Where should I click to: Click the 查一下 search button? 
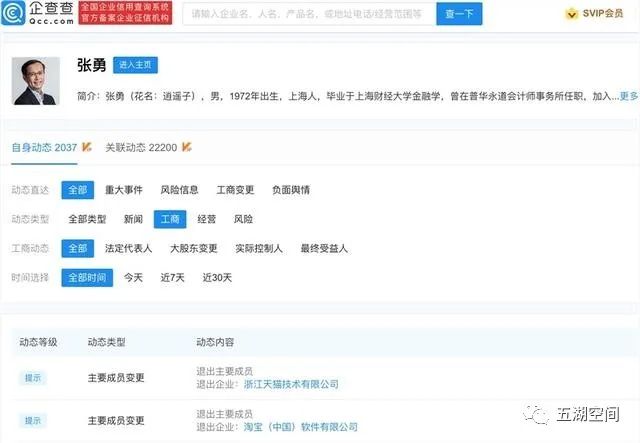pos(459,14)
